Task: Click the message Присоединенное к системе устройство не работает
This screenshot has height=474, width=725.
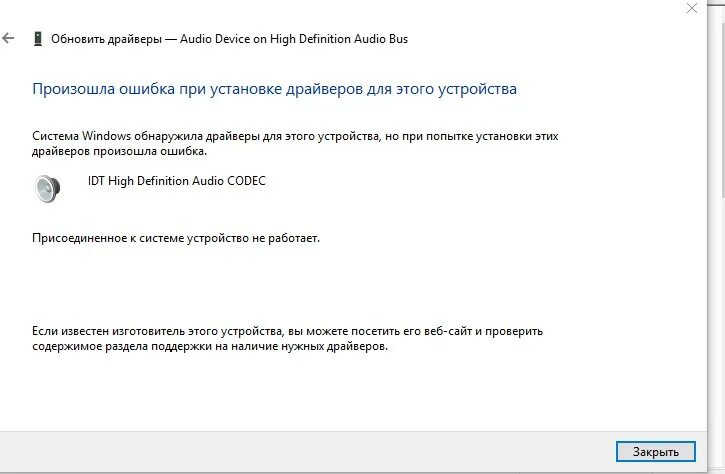Action: pyautogui.click(x=176, y=238)
